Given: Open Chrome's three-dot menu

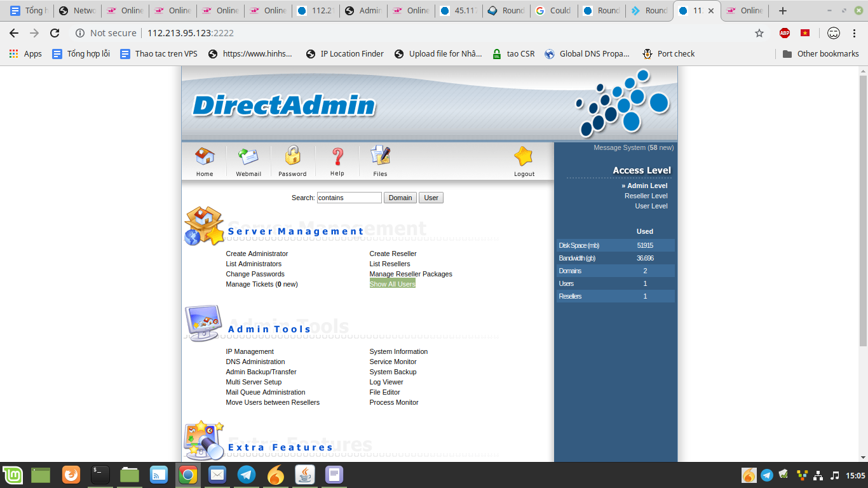Looking at the screenshot, I should point(855,33).
